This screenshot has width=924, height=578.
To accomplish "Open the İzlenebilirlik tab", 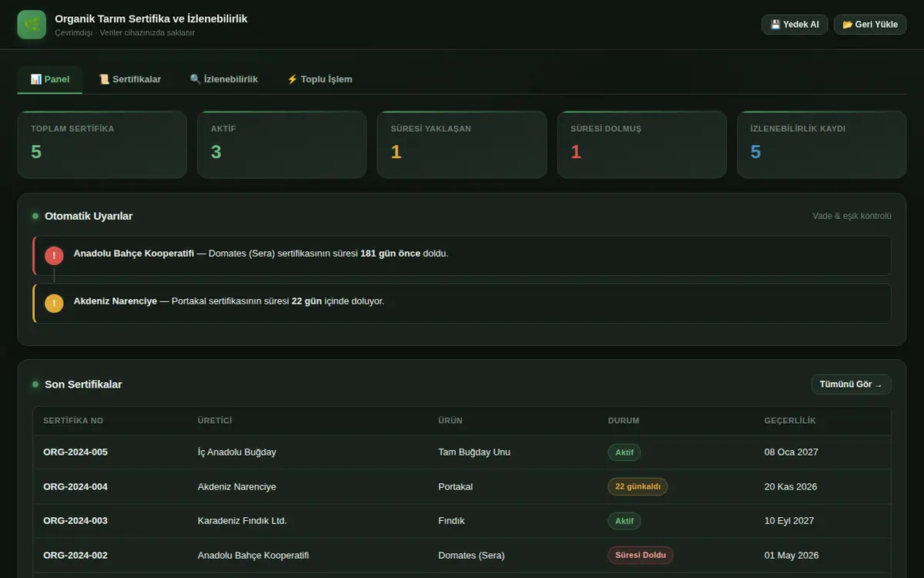I will 224,79.
